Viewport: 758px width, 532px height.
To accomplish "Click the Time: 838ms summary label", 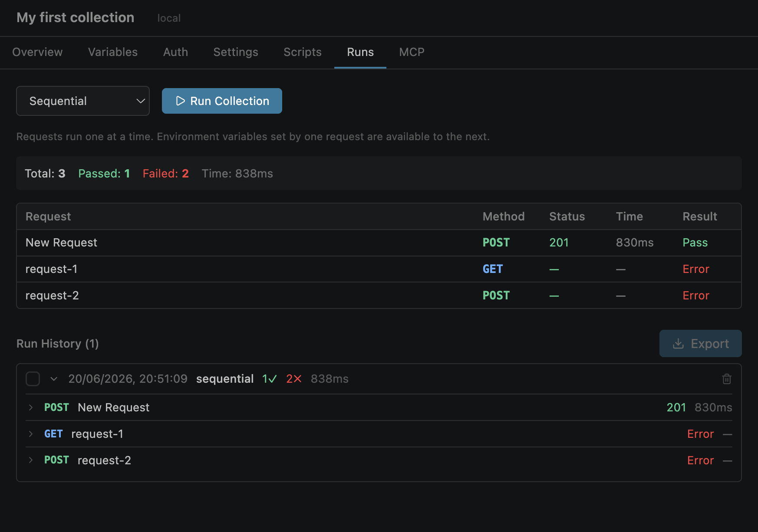I will click(237, 174).
